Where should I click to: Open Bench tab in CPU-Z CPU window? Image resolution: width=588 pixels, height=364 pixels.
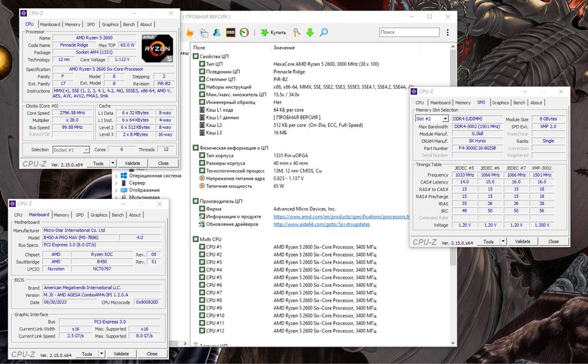(129, 24)
